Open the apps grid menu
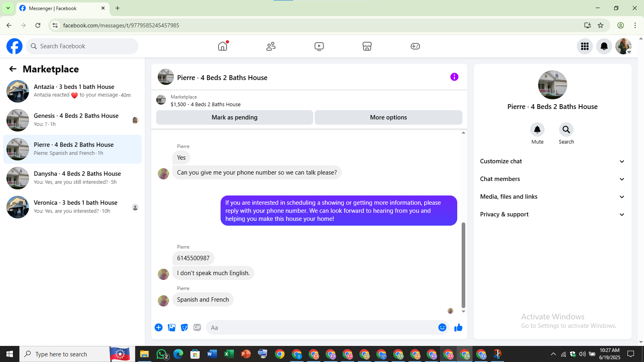Viewport: 644px width, 362px height. [585, 46]
